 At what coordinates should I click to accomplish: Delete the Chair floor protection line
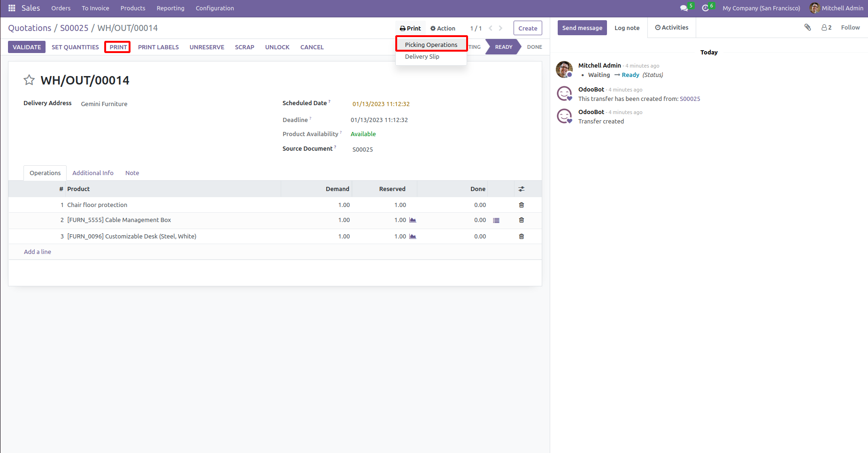tap(521, 205)
